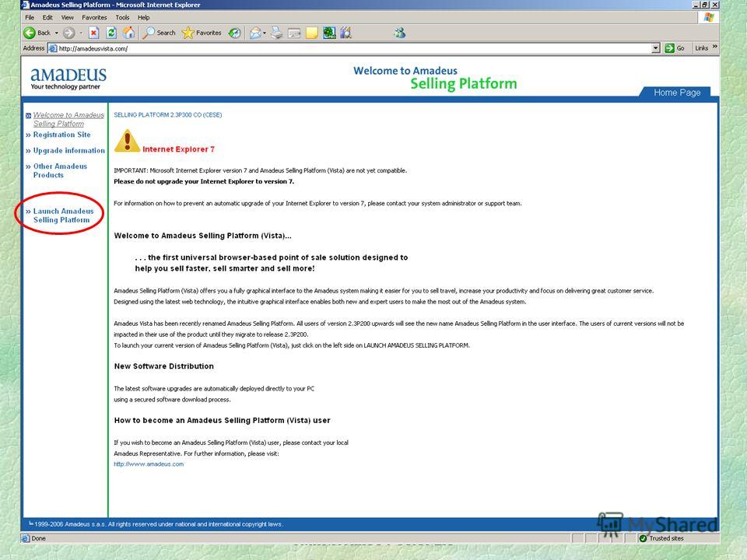The image size is (747, 560).
Task: Click the Back navigation button
Action: pyautogui.click(x=37, y=33)
